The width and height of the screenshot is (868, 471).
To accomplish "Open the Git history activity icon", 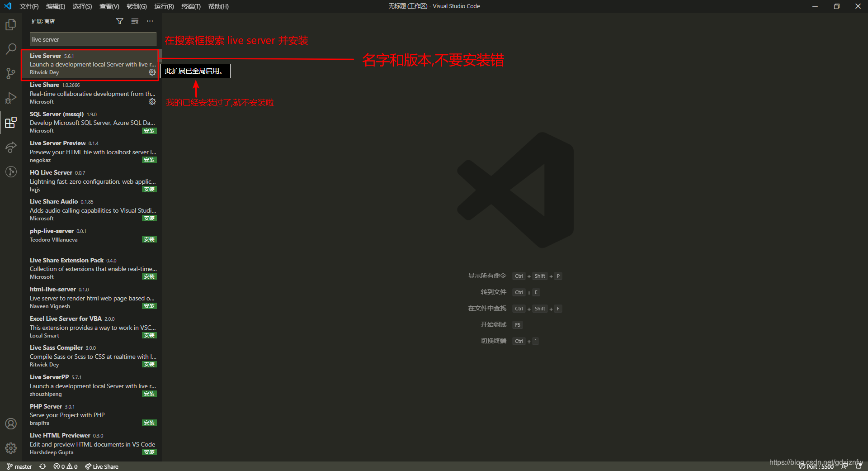I will (x=11, y=171).
